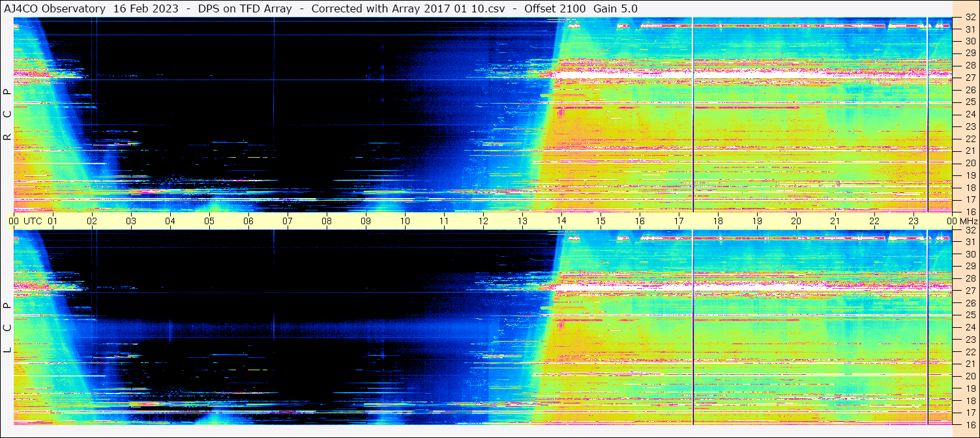Click hour label 19 on UTC time axis
Screen dimensions: 980x438
757,221
